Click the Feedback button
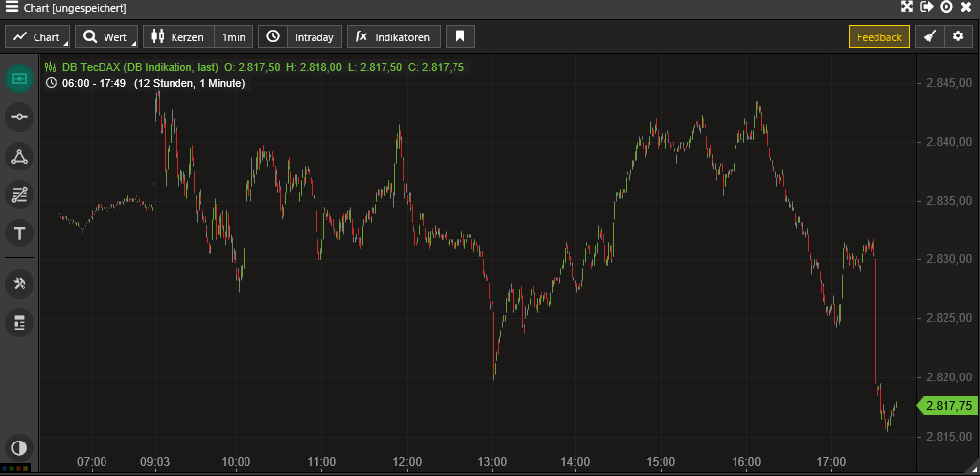Image resolution: width=980 pixels, height=476 pixels. click(878, 37)
